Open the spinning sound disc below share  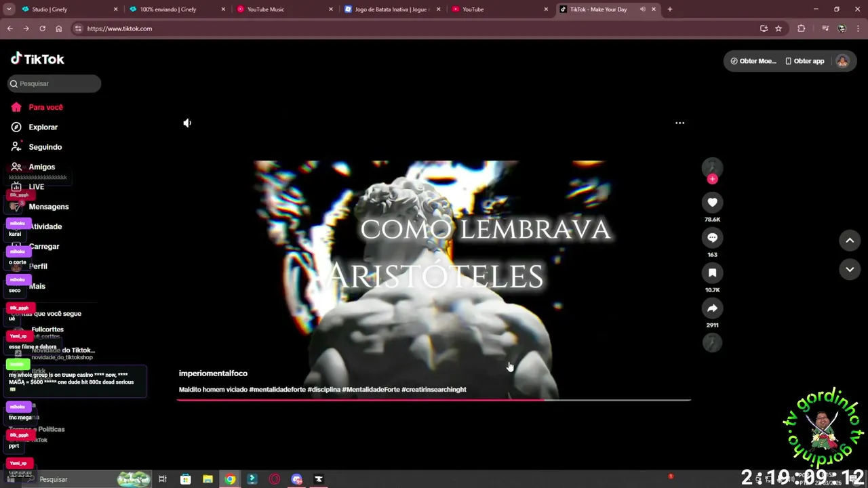(x=712, y=343)
